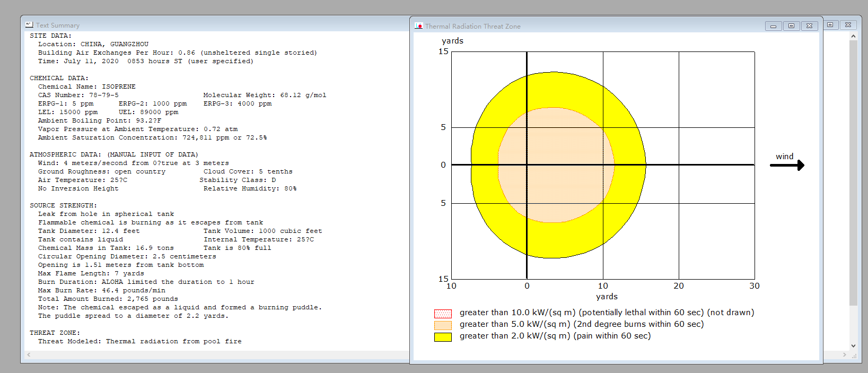Image resolution: width=868 pixels, height=373 pixels.
Task: Click 'CAS Number: 78-79-5' text
Action: 78,95
